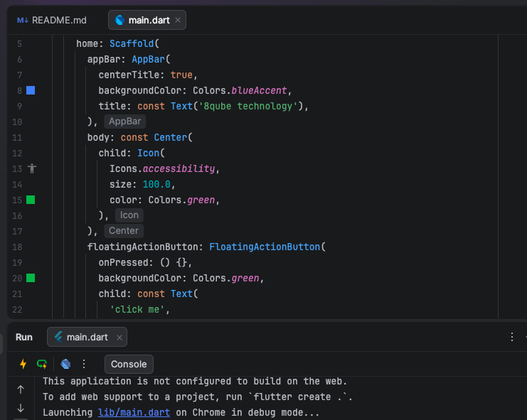Open Run panel options kebab menu
Viewport: 527px width, 420px height.
click(512, 337)
